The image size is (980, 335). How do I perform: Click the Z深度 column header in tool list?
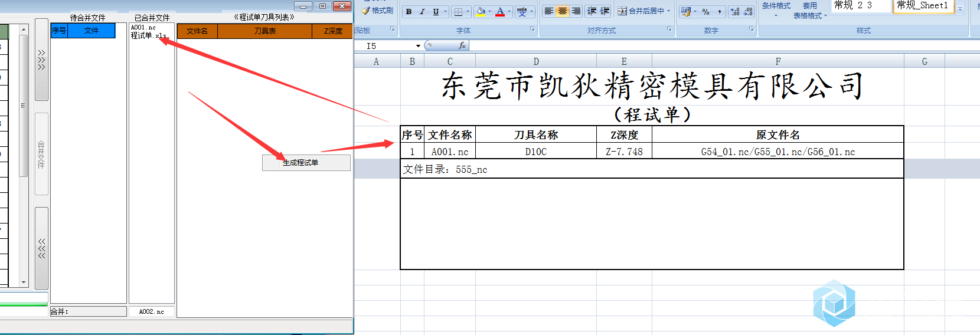coord(333,31)
